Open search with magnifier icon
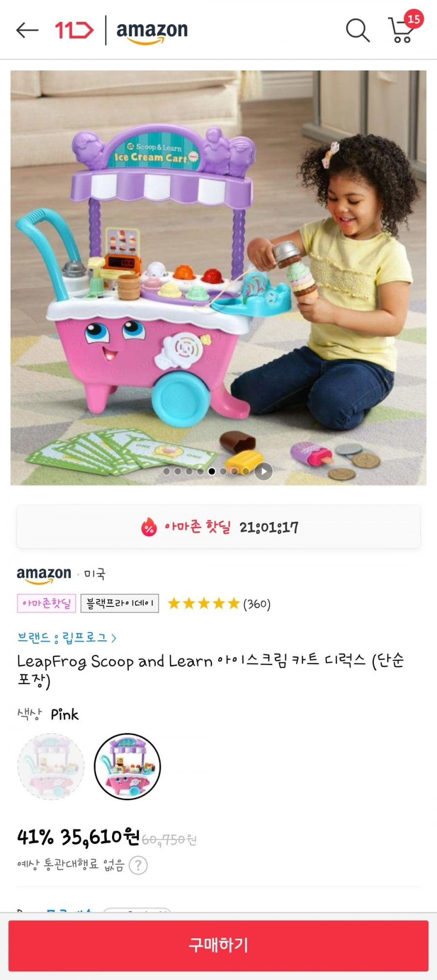 click(x=358, y=30)
